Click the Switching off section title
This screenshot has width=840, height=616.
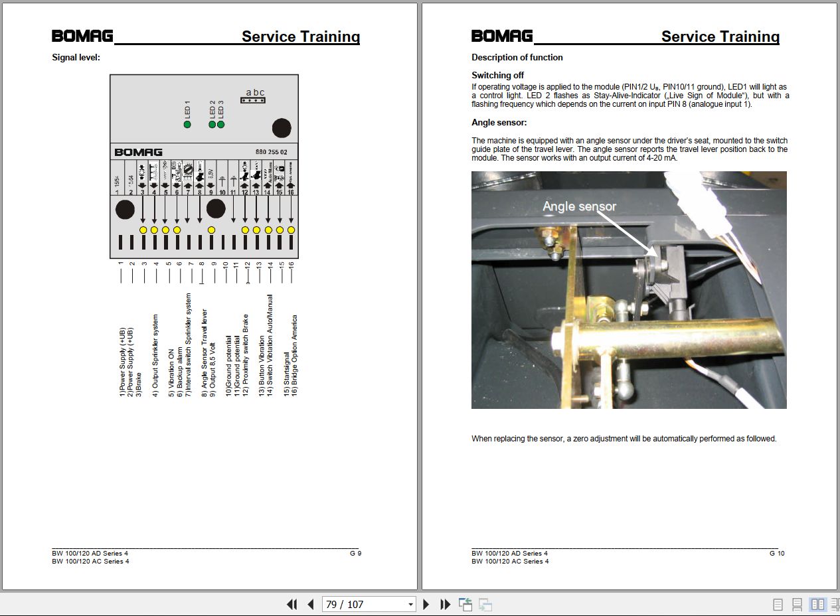[x=498, y=75]
